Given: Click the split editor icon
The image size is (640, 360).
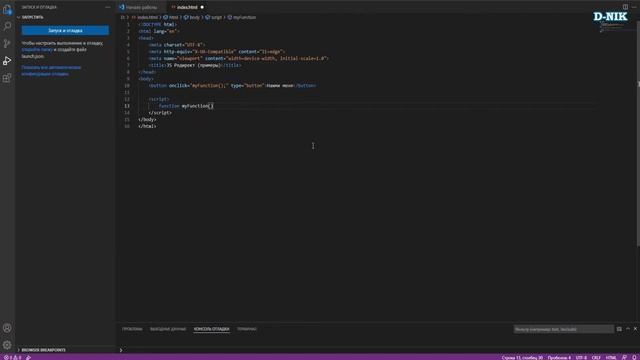Looking at the screenshot, I should pos(625,7).
